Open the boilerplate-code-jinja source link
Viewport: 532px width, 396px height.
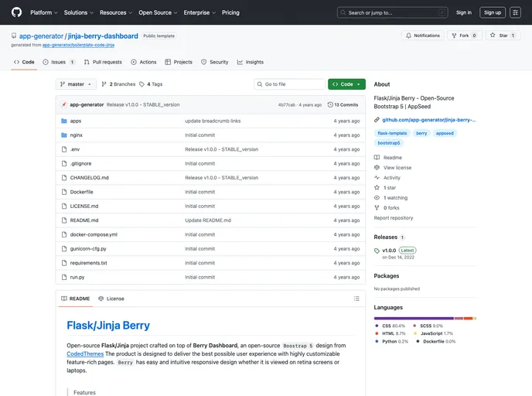coord(78,45)
